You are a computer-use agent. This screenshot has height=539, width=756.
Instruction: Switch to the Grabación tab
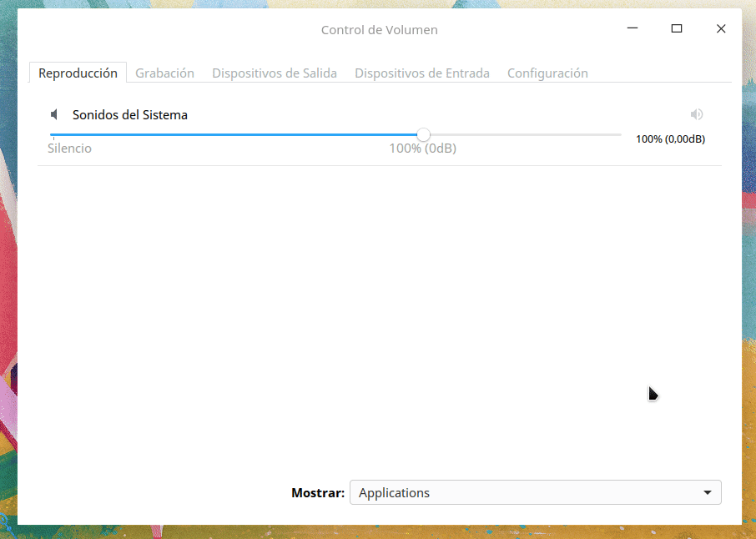coord(164,73)
